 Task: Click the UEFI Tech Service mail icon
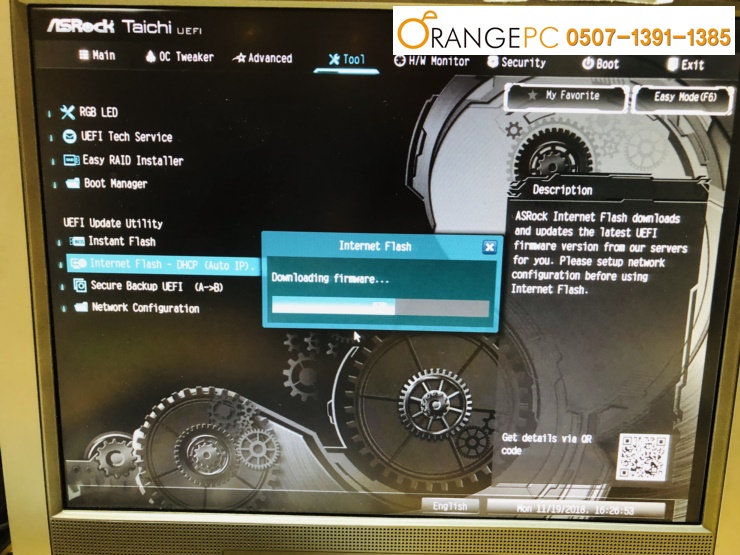point(69,136)
